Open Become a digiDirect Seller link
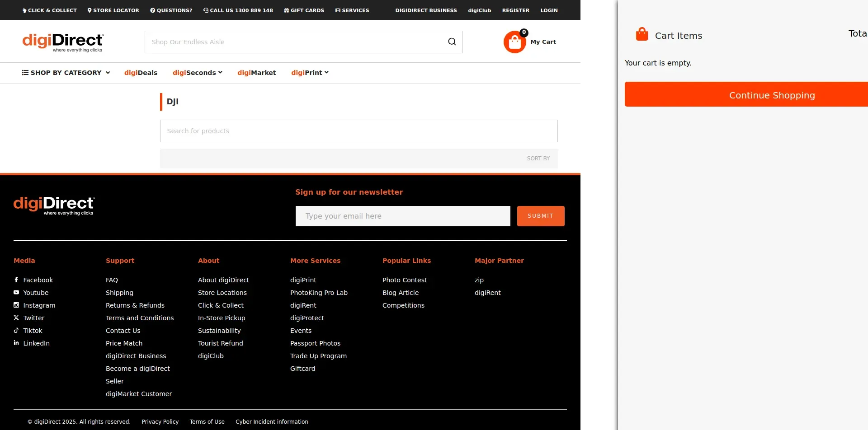The height and width of the screenshot is (430, 868). (137, 375)
